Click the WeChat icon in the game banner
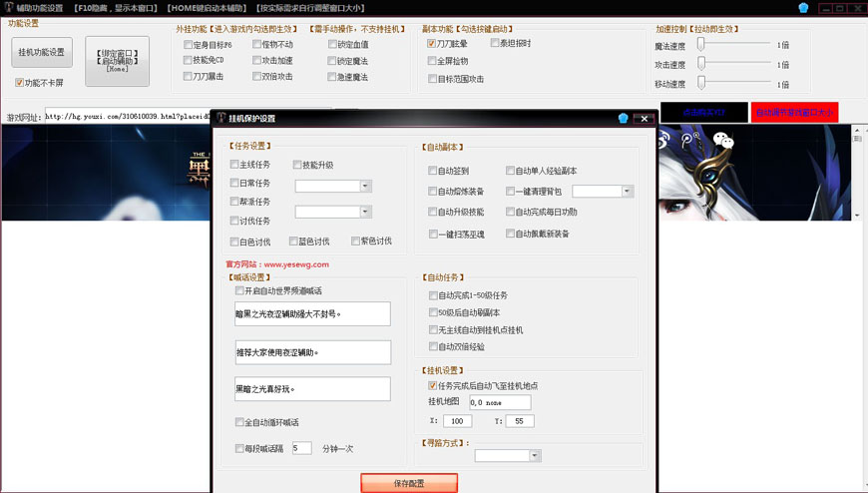The height and width of the screenshot is (493, 868). click(724, 142)
